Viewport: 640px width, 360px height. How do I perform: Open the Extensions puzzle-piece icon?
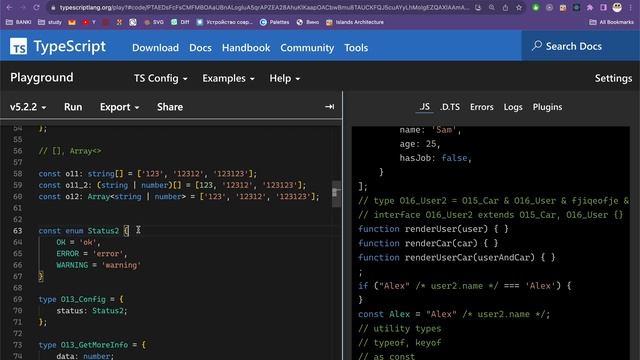(x=590, y=7)
